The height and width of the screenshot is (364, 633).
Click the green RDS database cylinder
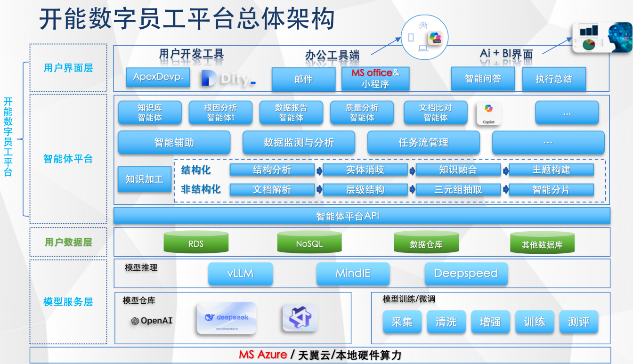click(196, 243)
